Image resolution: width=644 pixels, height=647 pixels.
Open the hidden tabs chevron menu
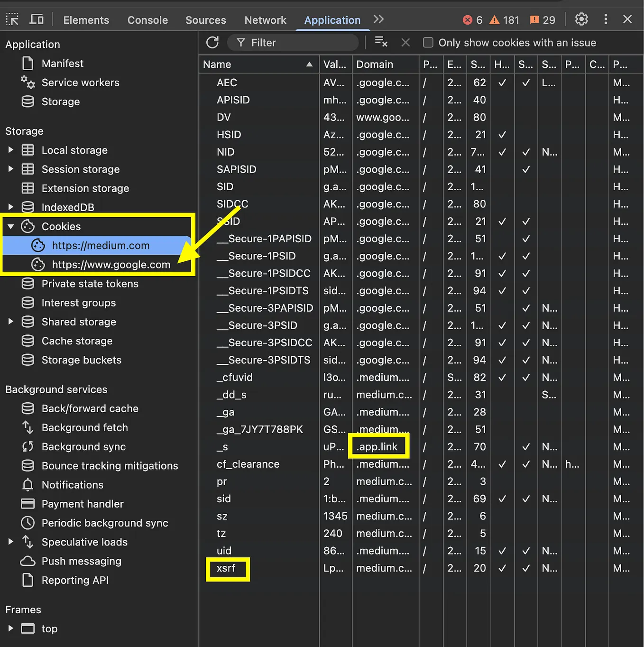(378, 19)
